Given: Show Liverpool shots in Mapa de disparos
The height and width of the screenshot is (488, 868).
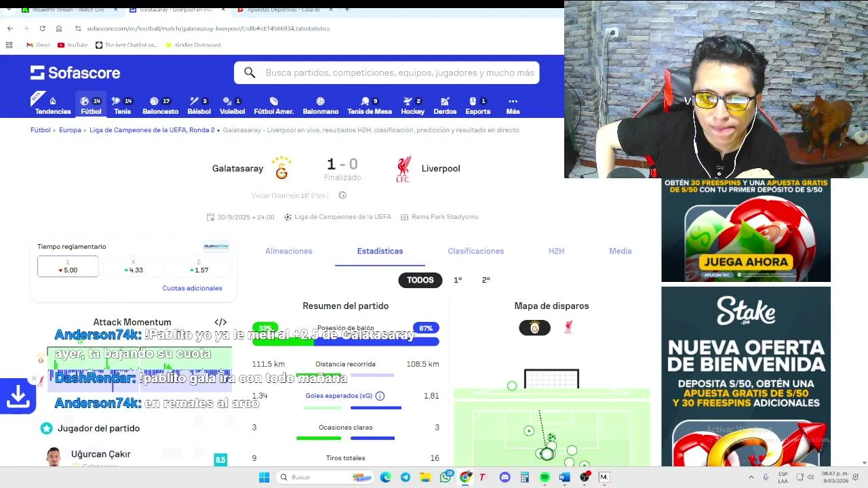Looking at the screenshot, I should [568, 328].
